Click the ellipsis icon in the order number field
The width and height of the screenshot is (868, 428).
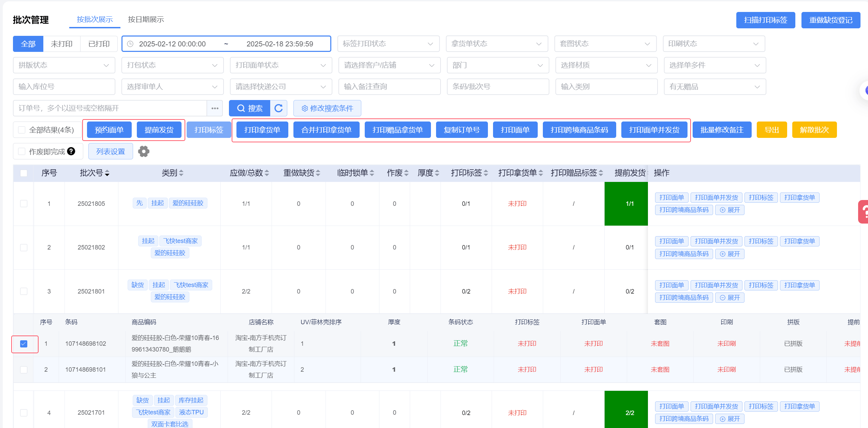[x=215, y=108]
